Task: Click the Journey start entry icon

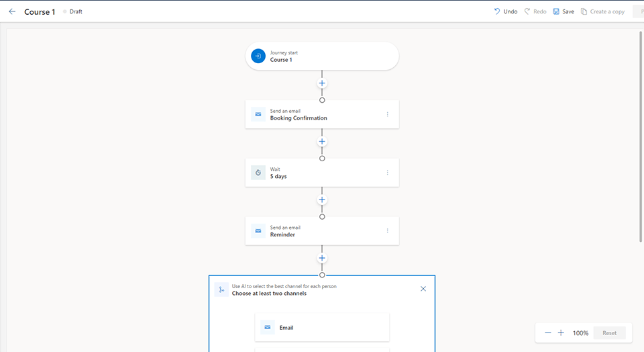Action: 258,56
